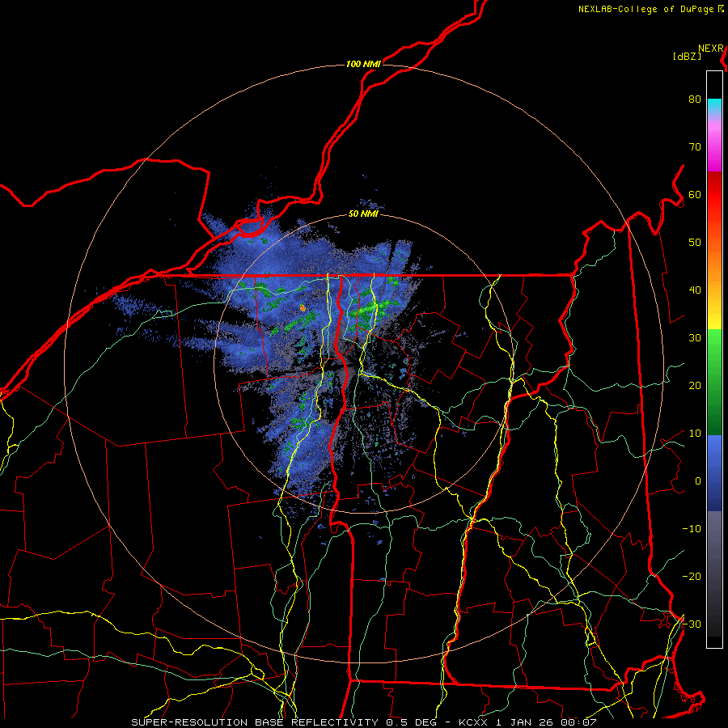Image resolution: width=728 pixels, height=728 pixels.
Task: Click the small orange-red high reflectivity core
Action: pyautogui.click(x=303, y=307)
